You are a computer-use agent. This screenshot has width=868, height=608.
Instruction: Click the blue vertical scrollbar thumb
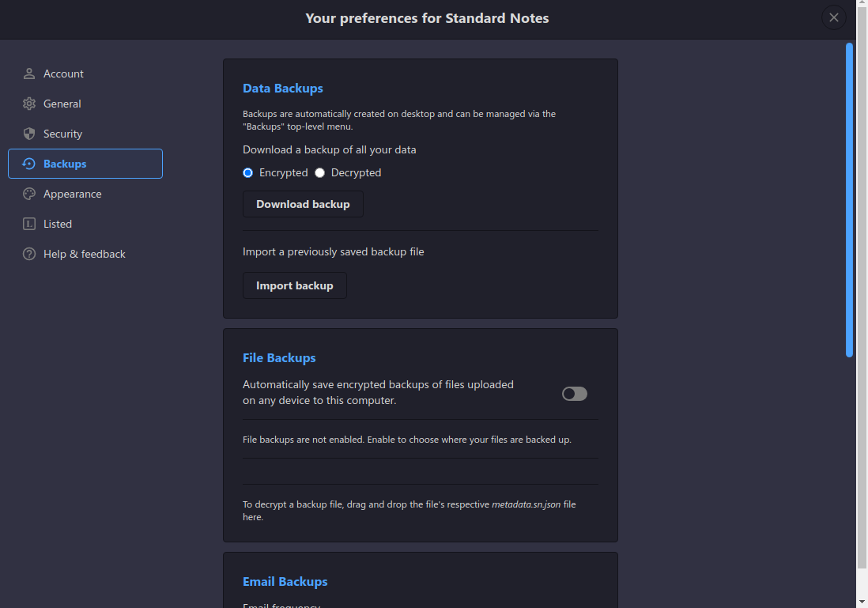tap(849, 200)
